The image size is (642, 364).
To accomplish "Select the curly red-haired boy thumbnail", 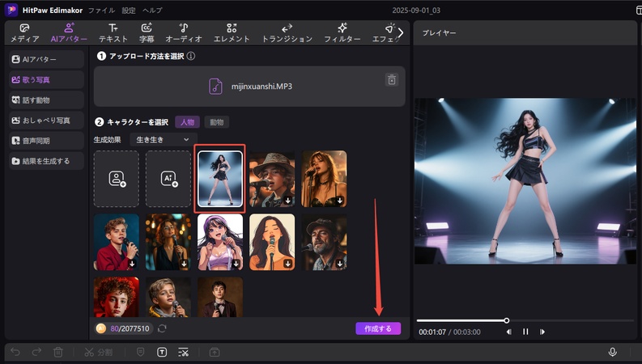I will pos(117,297).
